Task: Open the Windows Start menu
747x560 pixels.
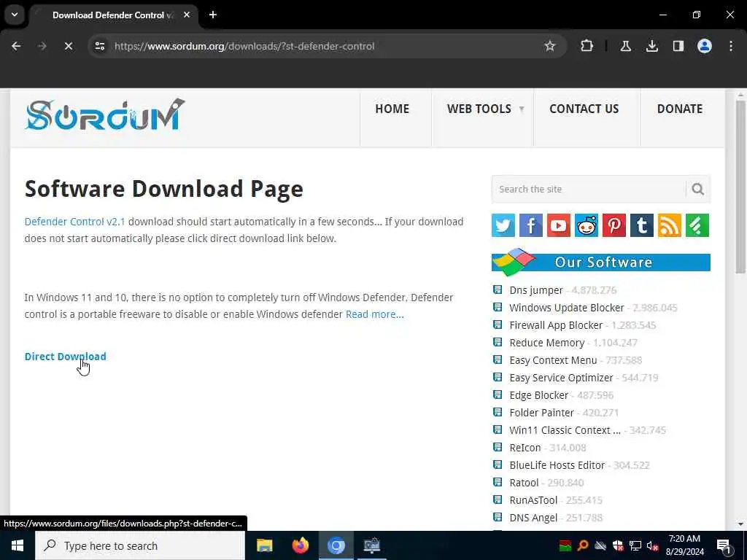Action: 18,545
